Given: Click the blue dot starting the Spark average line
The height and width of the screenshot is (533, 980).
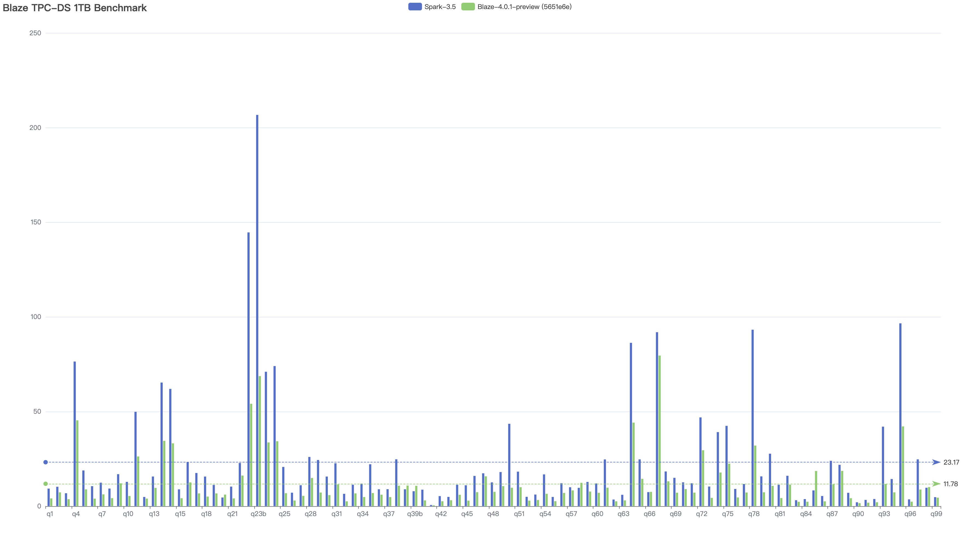Looking at the screenshot, I should click(46, 462).
